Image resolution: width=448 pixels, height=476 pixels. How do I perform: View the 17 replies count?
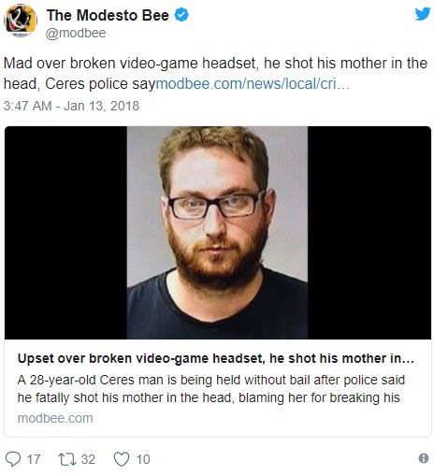(34, 459)
